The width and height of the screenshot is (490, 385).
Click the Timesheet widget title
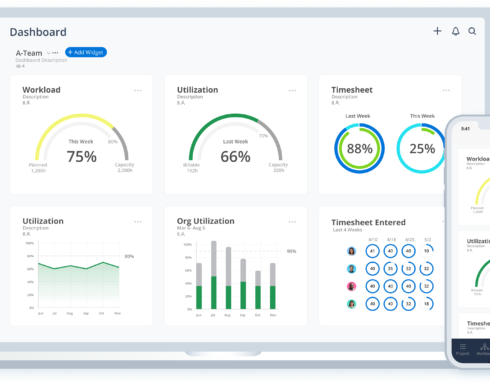tap(352, 90)
